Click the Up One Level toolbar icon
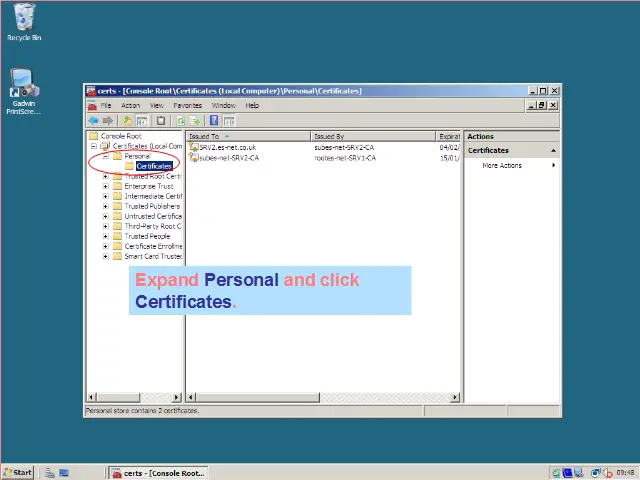The height and width of the screenshot is (480, 640). [127, 120]
